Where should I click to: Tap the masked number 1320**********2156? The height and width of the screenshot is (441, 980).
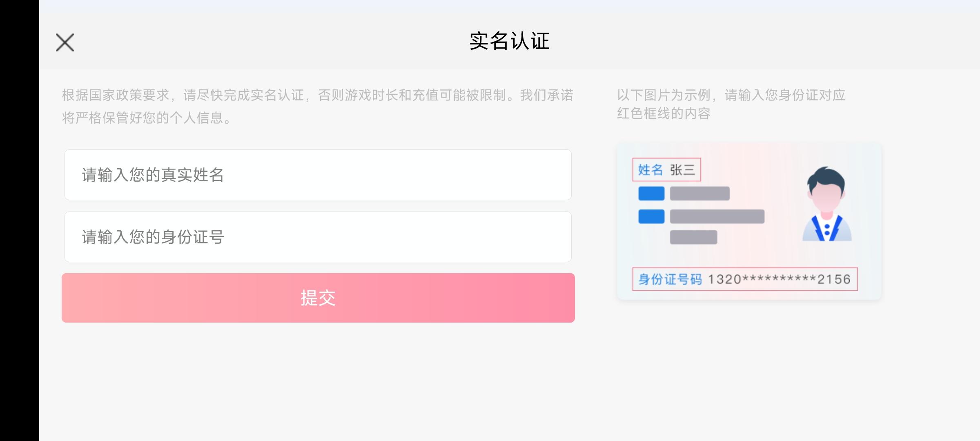click(779, 279)
